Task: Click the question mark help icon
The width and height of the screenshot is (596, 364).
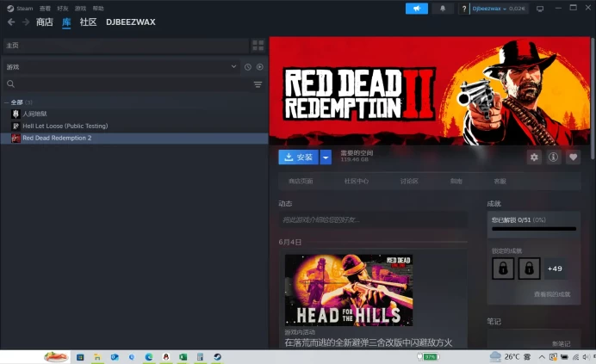Action: click(x=463, y=9)
